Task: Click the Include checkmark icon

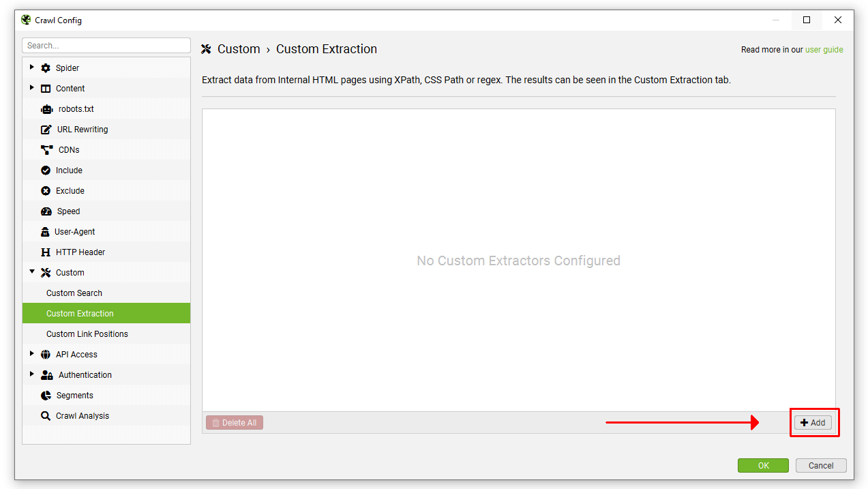Action: 46,170
